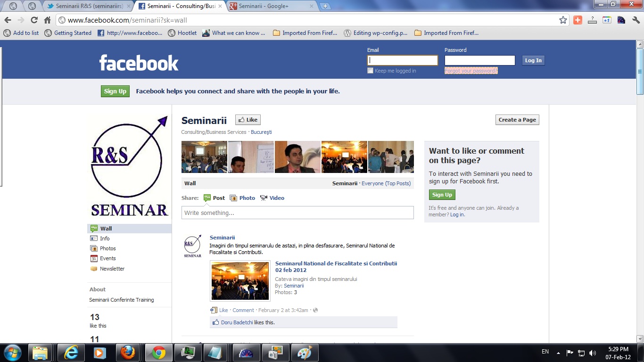
Task: Open the Editing wp-config.p... bookmark
Action: point(376,33)
